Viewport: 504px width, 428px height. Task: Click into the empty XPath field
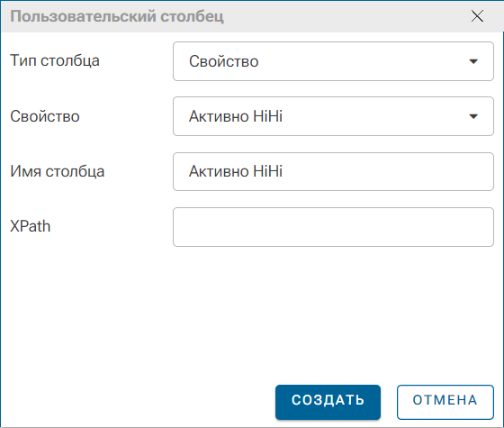click(333, 227)
